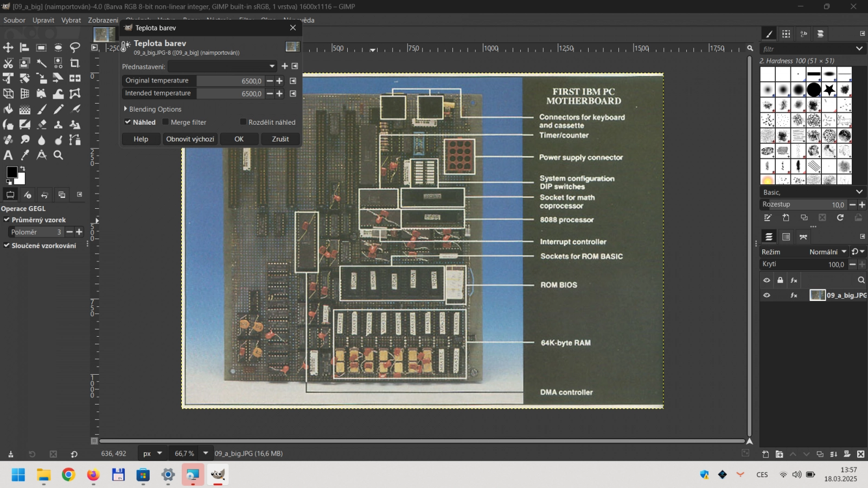This screenshot has width=868, height=488.
Task: Click the brush refresh icon
Action: pos(840,217)
